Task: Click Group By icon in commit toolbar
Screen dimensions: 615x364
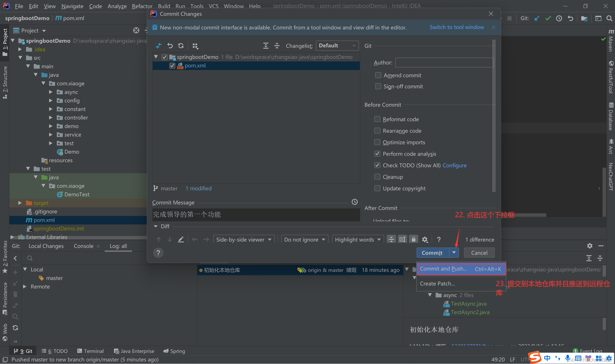Action: click(195, 46)
